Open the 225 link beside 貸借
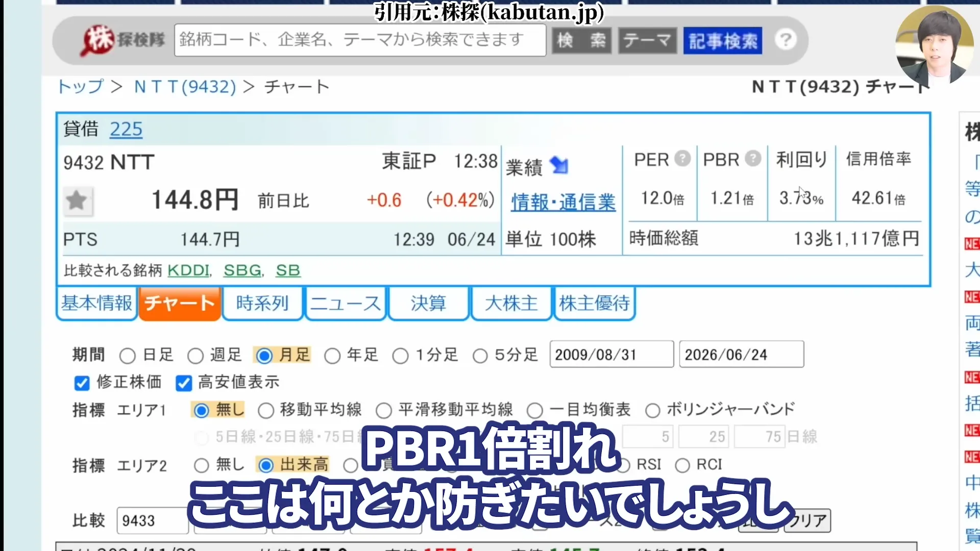The width and height of the screenshot is (980, 551). [126, 129]
